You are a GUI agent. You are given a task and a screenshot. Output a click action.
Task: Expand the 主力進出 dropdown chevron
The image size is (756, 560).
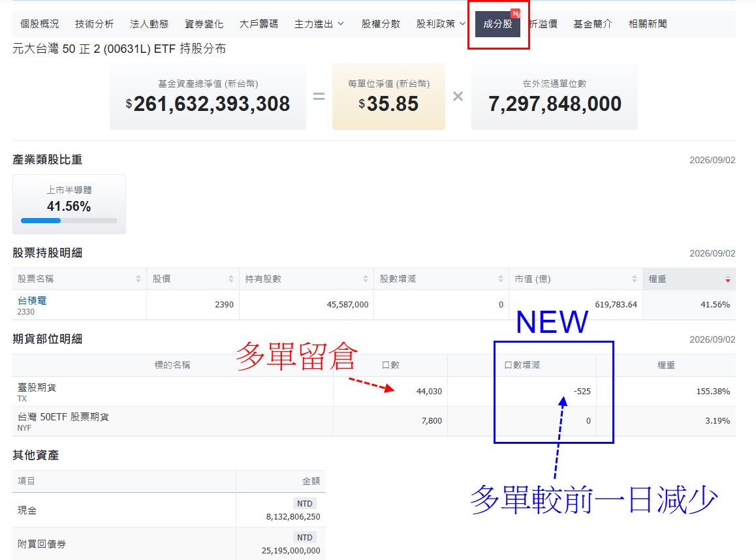(341, 23)
